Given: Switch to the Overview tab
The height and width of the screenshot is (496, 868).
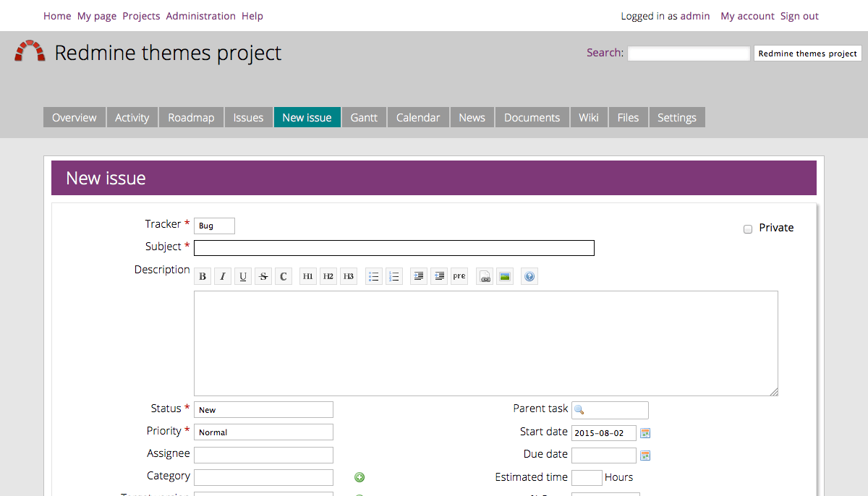Looking at the screenshot, I should (x=75, y=117).
